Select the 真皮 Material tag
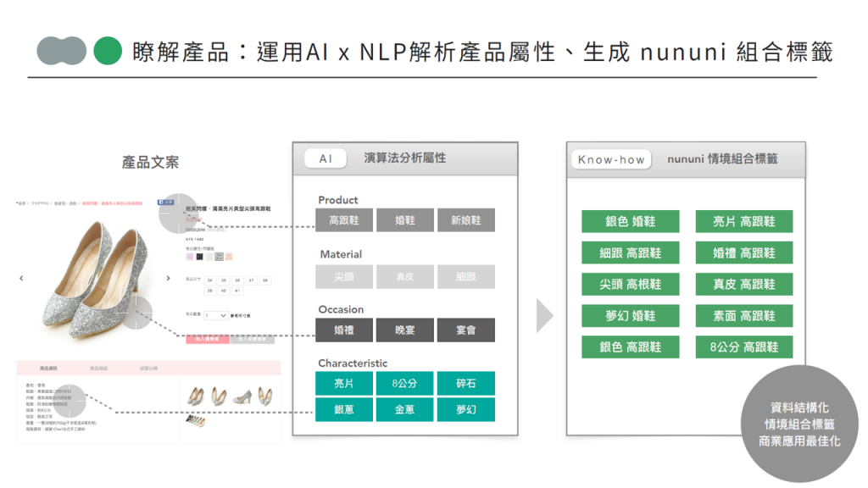Image resolution: width=868 pixels, height=488 pixels. (x=405, y=277)
